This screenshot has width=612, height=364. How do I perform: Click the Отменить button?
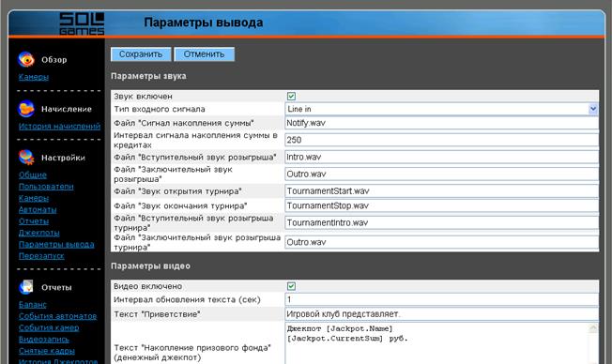(x=204, y=54)
